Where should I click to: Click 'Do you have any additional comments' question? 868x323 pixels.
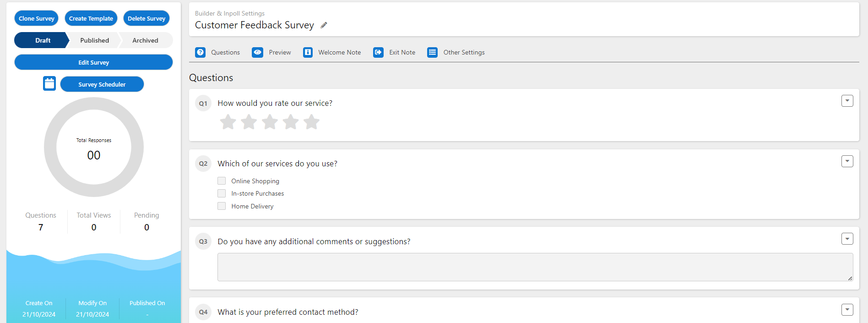(314, 241)
